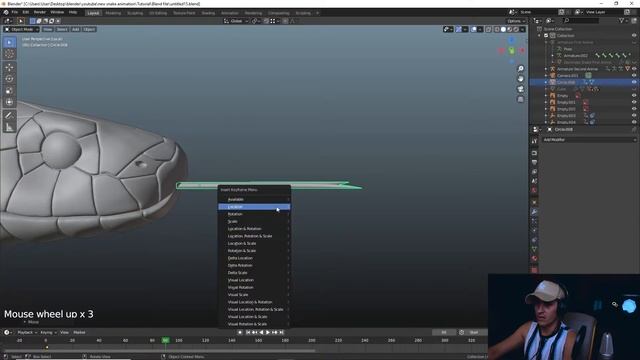Viewport: 640px width, 360px height.
Task: Activate the Transform tool in left toolbar
Action: point(9,102)
